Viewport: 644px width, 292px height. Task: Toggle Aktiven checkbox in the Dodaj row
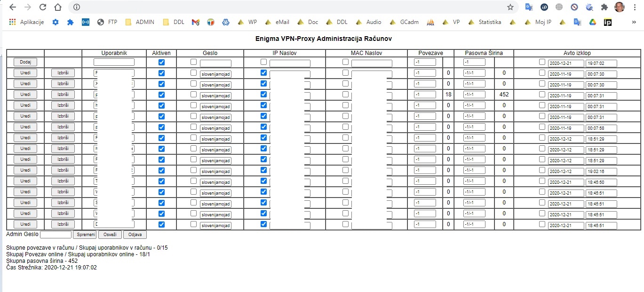pos(162,62)
